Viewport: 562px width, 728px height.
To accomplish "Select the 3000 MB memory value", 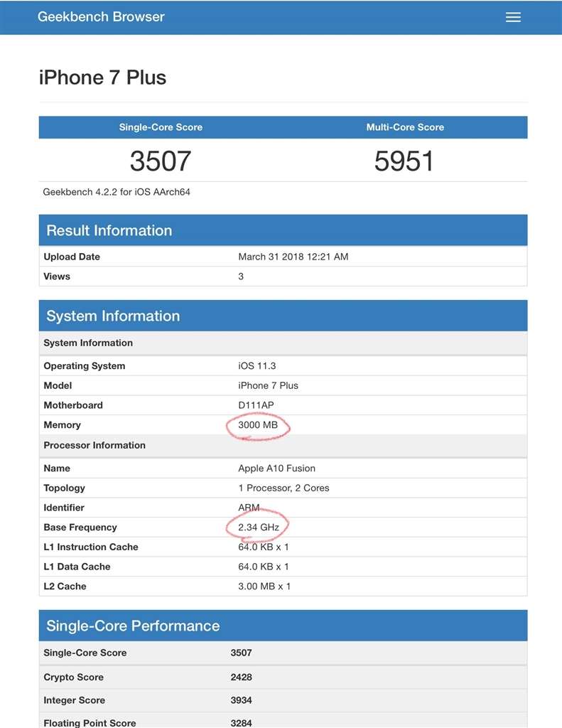I will tap(258, 425).
